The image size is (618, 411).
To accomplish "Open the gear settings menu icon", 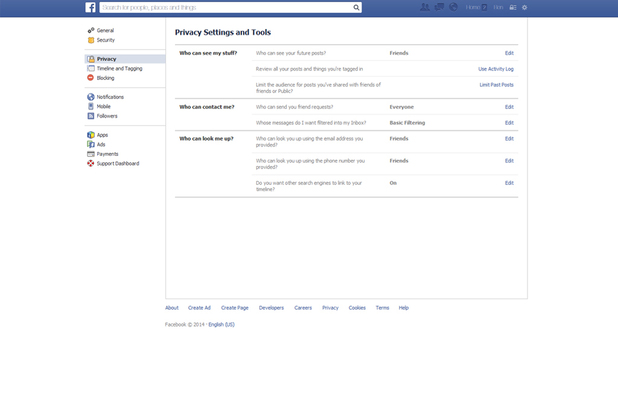I will (525, 7).
